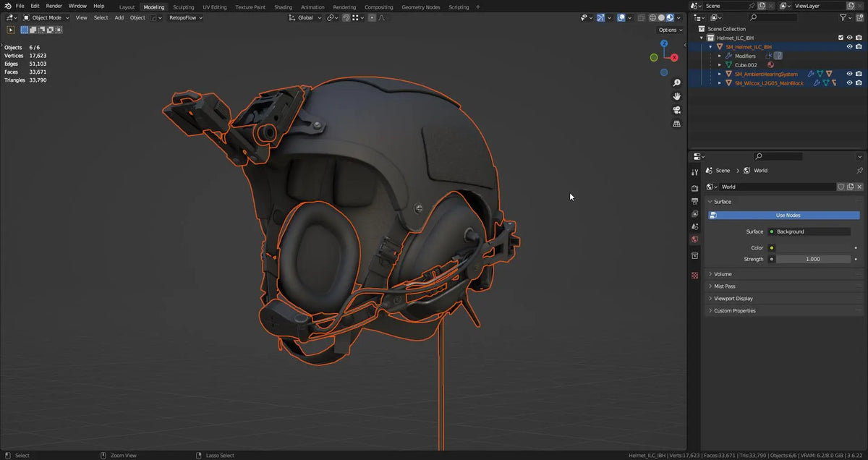Add a new workspace with plus

pos(477,7)
